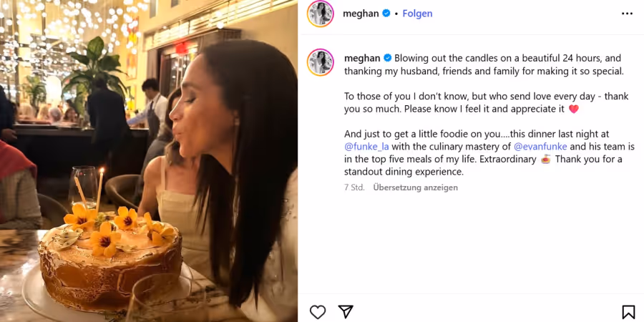Click Übersetzung anzeigen to translate caption
Viewport: 644px width, 322px height.
(x=415, y=187)
